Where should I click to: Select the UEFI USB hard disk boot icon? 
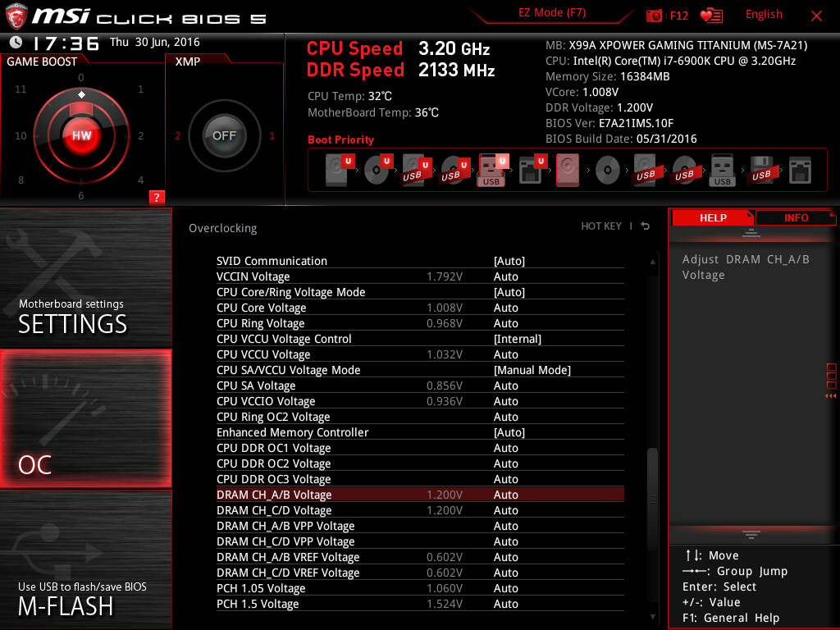(416, 170)
